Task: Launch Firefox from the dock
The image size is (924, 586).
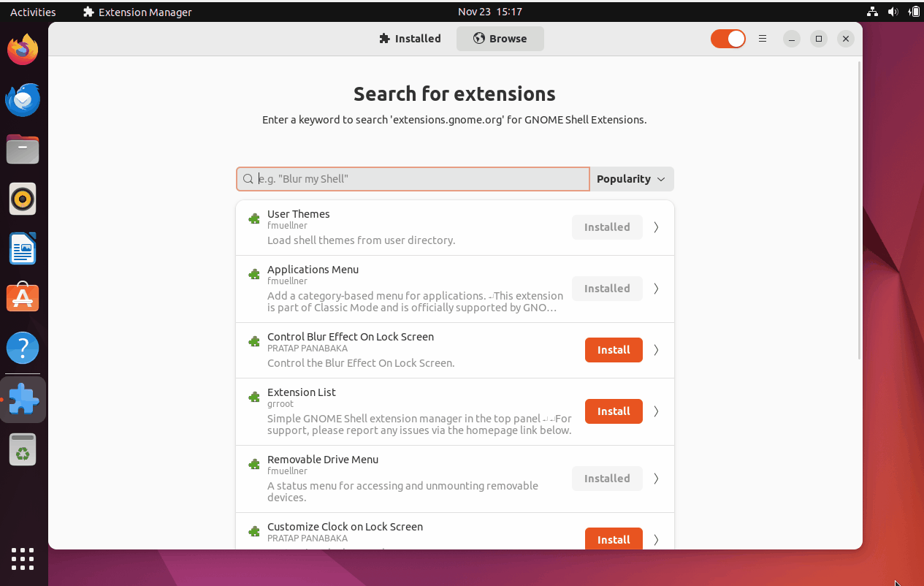Action: pyautogui.click(x=22, y=50)
